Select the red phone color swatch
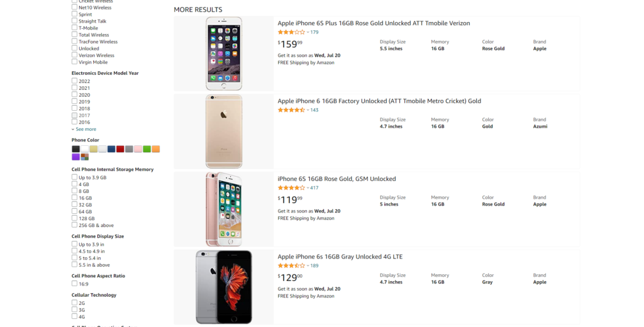644x327 pixels. tap(120, 149)
